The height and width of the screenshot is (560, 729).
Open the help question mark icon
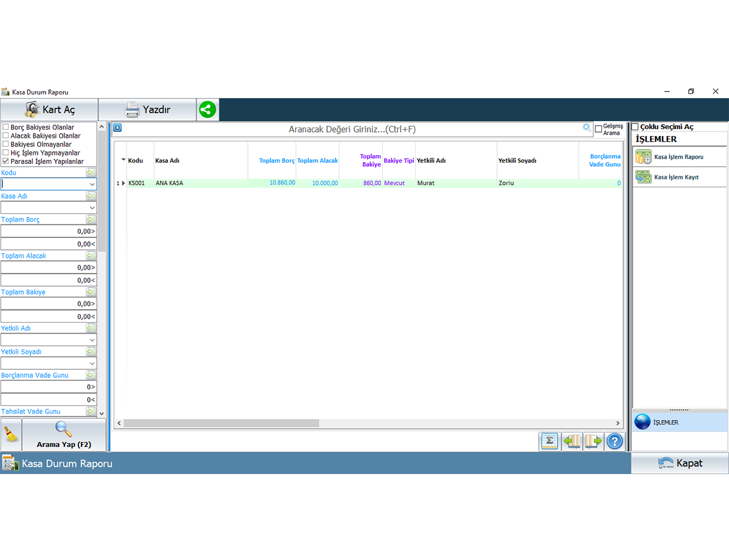(x=615, y=441)
